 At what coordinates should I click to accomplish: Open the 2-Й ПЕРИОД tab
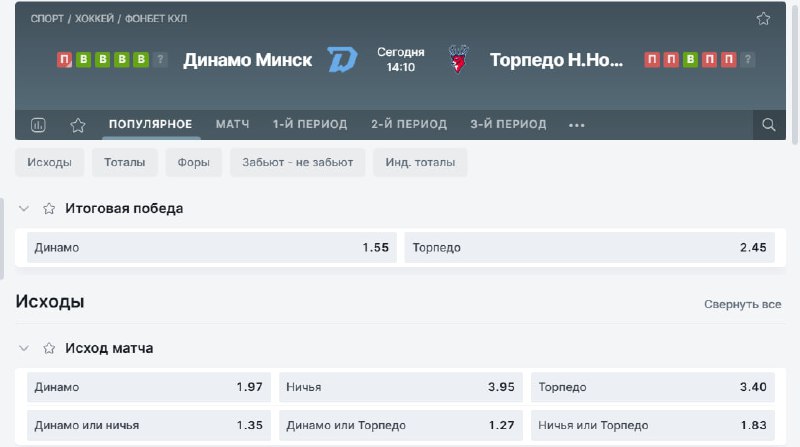(x=409, y=124)
